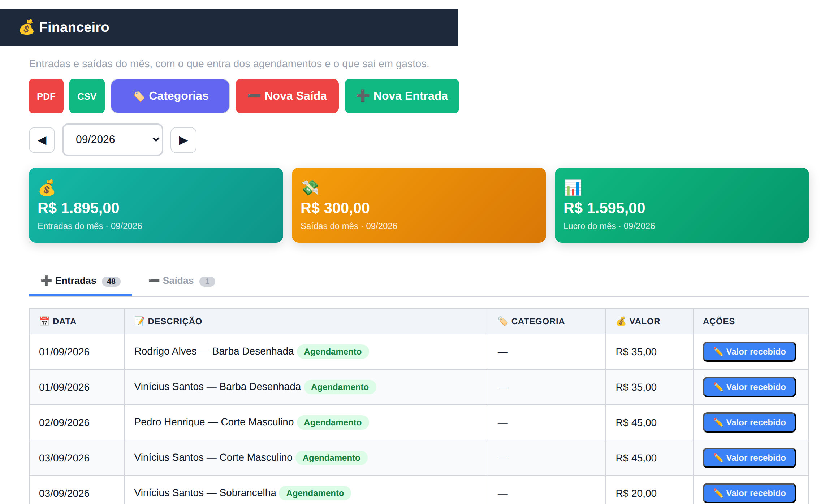
Task: Click Agendamento badge on Vinícius Santos Sobrancelha row
Action: 315,493
